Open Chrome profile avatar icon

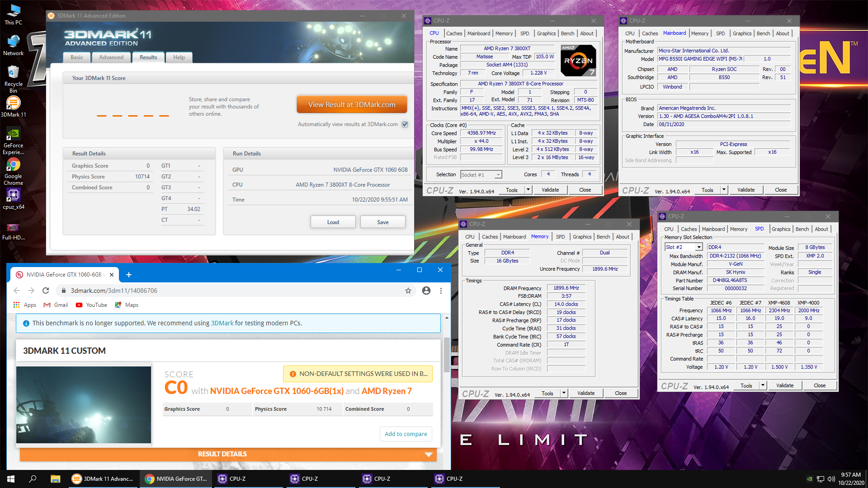(x=426, y=291)
